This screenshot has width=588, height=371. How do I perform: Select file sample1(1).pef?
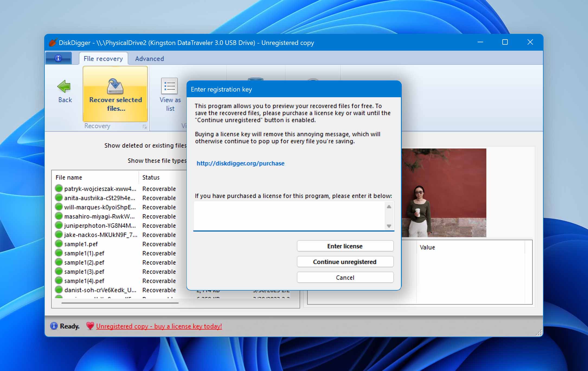point(84,253)
